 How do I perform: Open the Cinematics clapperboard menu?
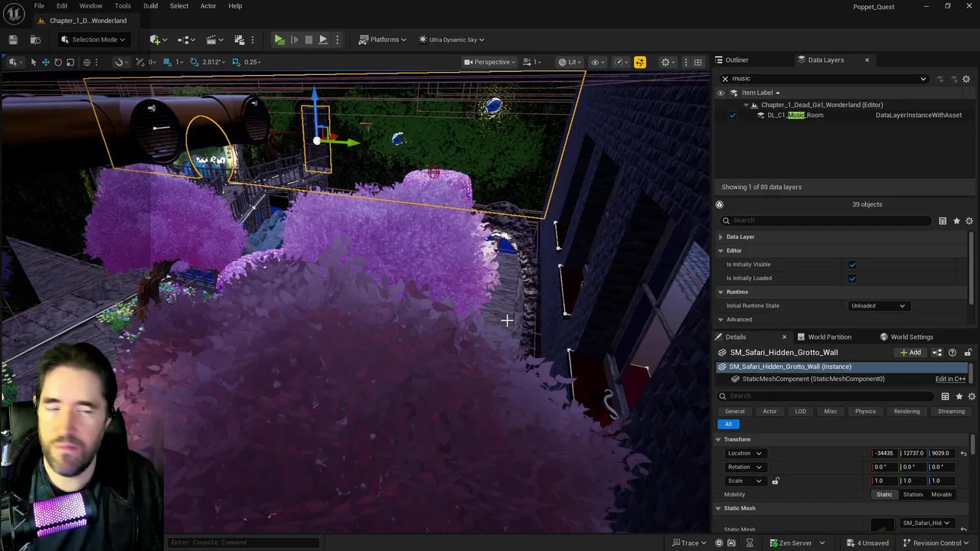tap(214, 40)
